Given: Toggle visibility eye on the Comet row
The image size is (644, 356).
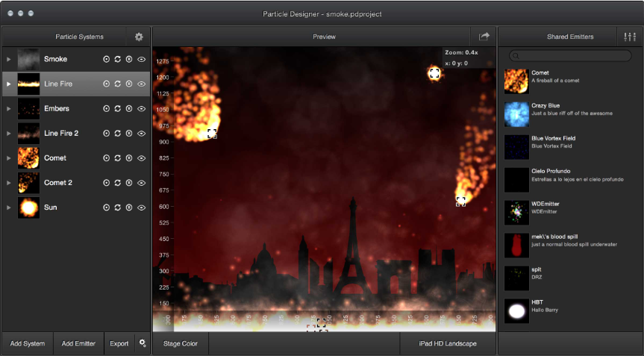Looking at the screenshot, I should click(141, 158).
